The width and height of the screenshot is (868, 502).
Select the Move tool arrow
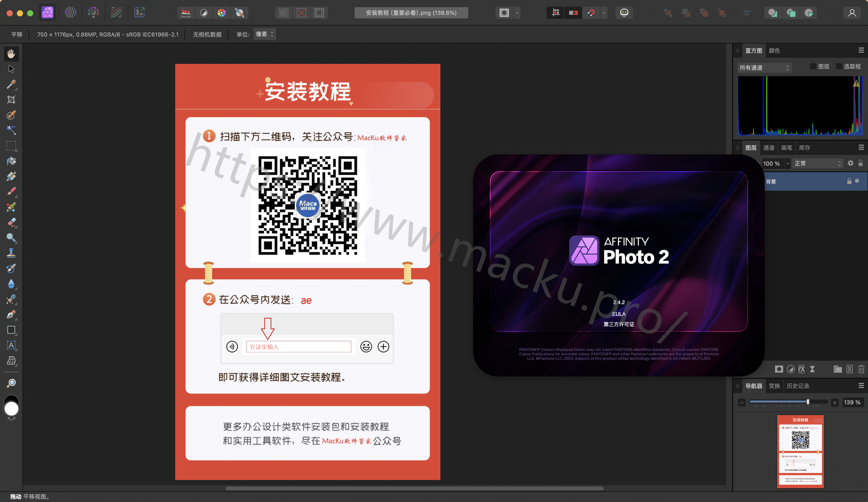(11, 69)
